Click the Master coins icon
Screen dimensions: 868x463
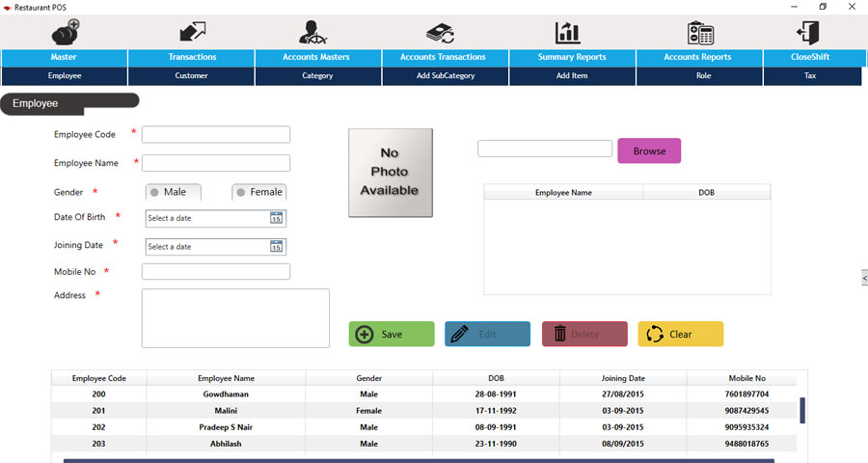click(x=66, y=32)
